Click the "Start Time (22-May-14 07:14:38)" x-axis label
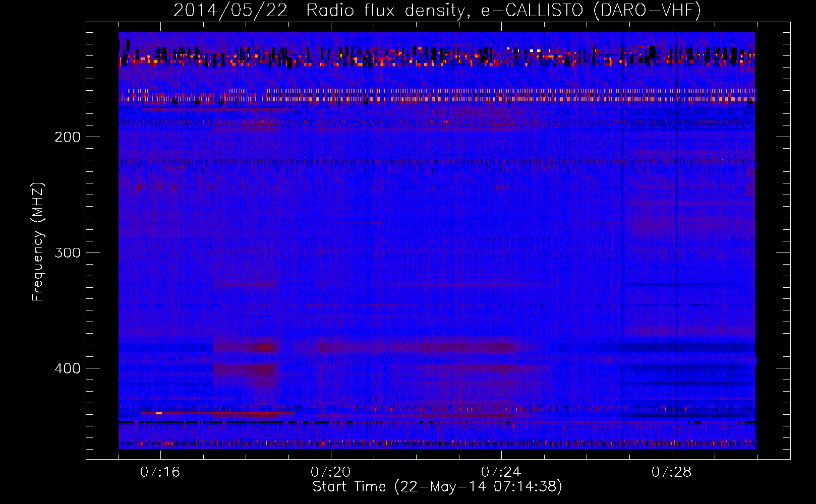 click(x=437, y=487)
